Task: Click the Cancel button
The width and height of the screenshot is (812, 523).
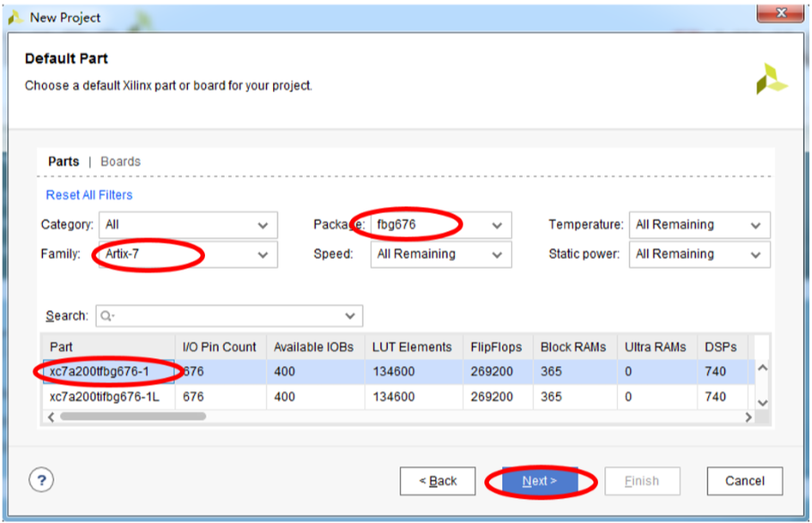Action: 744,481
